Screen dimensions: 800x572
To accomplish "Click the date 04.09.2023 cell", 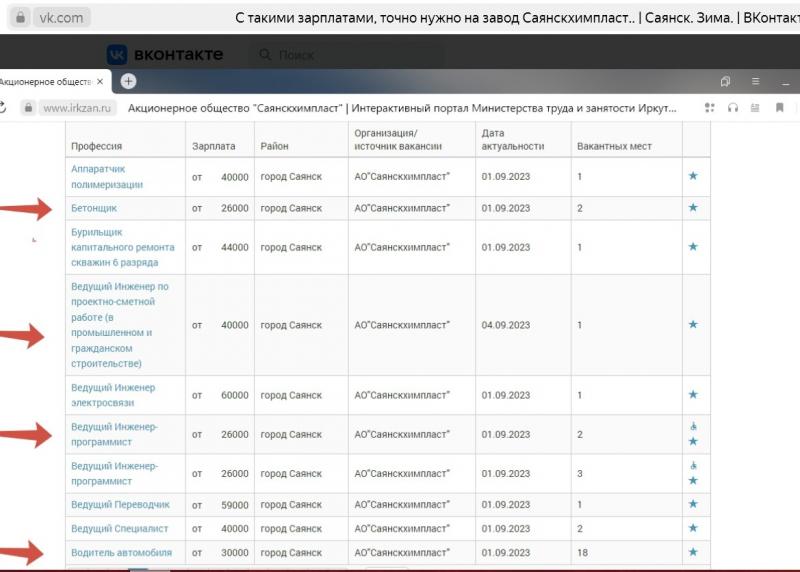I will pyautogui.click(x=506, y=325).
